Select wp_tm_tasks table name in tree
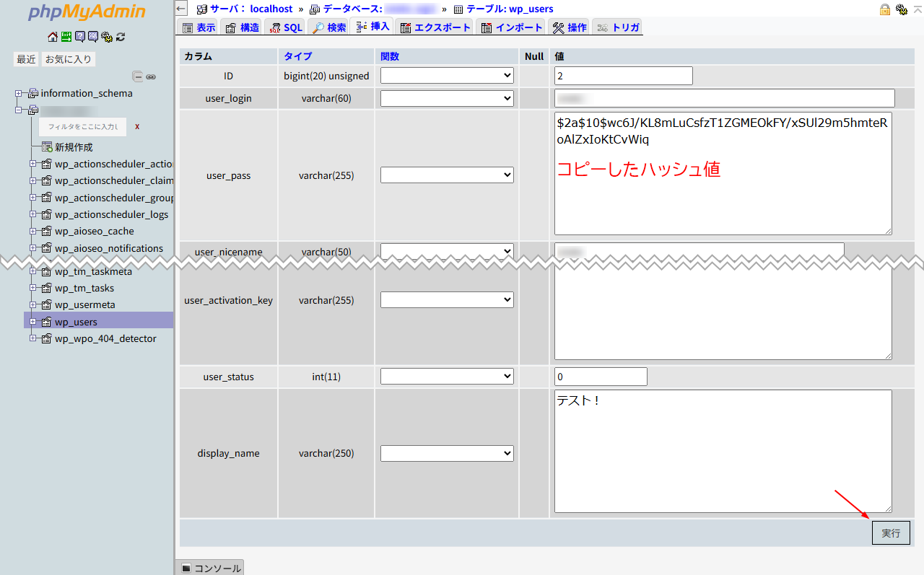The image size is (924, 575). point(84,288)
